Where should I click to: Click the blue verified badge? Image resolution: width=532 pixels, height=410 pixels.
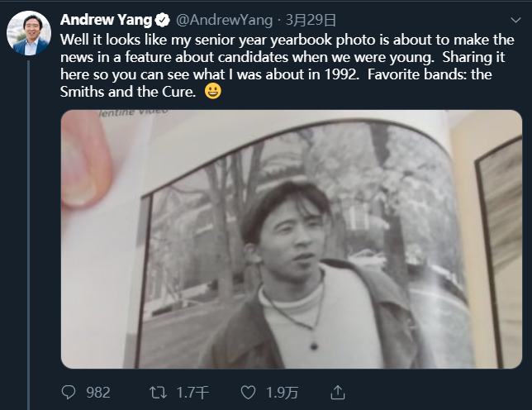[164, 20]
